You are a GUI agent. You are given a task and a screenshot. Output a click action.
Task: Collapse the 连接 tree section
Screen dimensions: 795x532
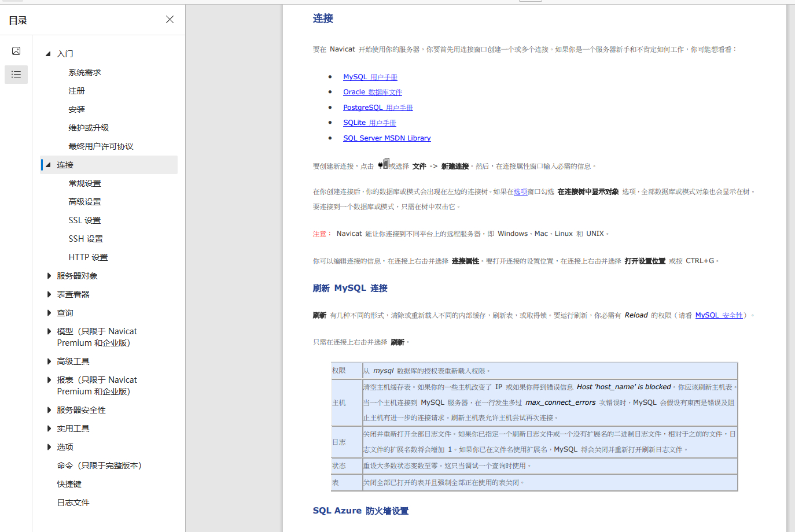click(48, 165)
